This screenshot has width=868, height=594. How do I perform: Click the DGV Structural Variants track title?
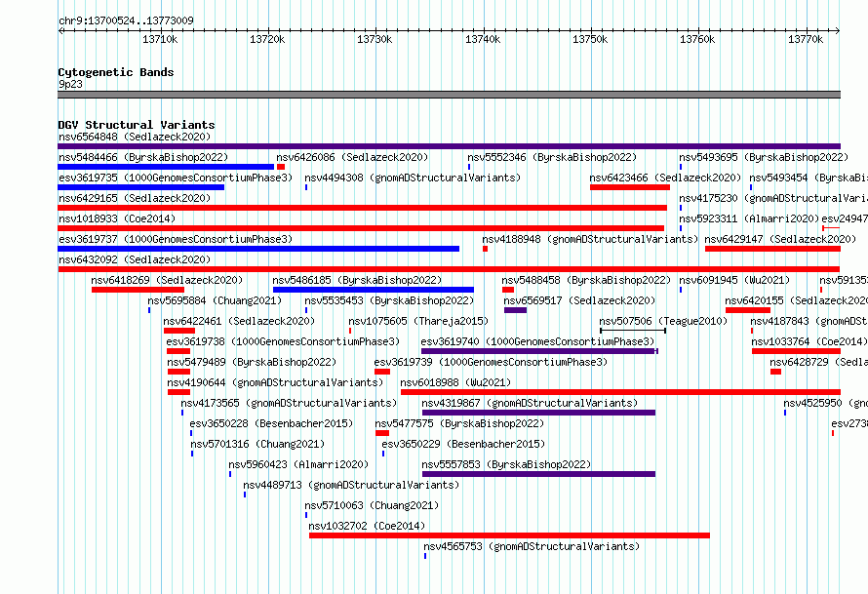click(137, 125)
